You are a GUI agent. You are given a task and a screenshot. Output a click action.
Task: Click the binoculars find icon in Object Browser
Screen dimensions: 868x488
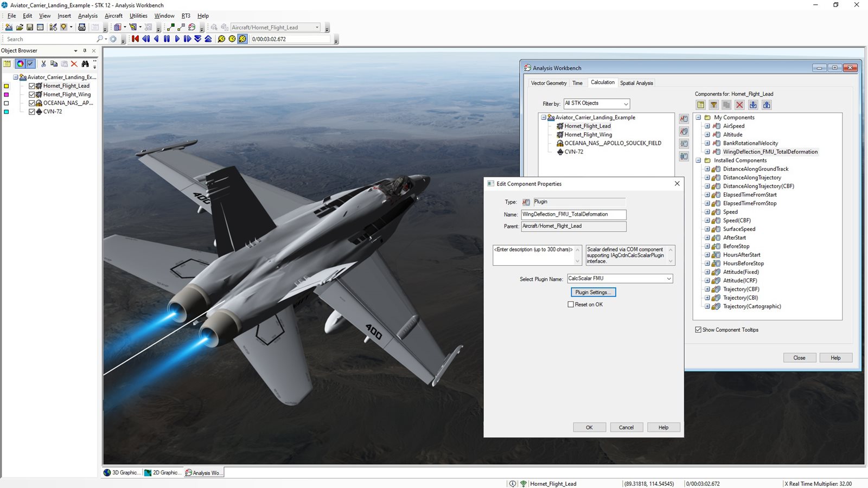85,64
